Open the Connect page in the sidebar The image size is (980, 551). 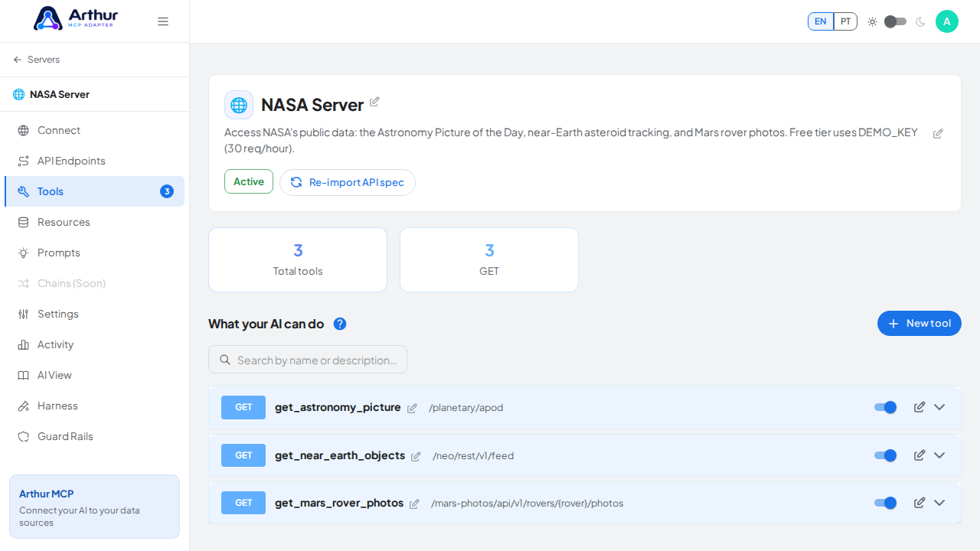94,130
